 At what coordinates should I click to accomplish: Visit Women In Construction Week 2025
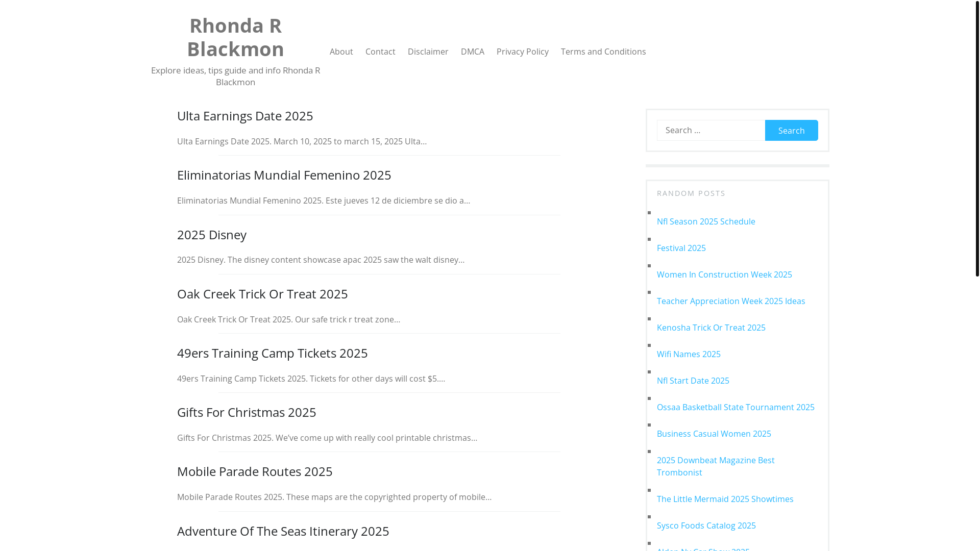coord(724,274)
